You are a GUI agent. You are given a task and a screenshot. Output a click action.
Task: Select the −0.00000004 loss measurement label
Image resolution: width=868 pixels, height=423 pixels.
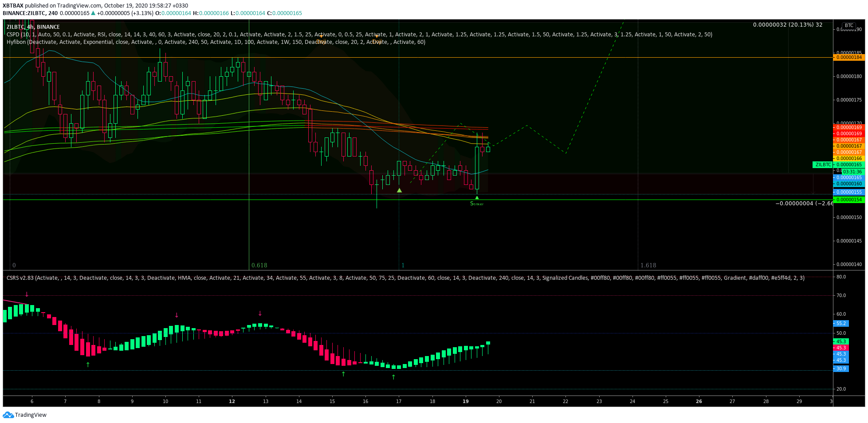pos(804,204)
